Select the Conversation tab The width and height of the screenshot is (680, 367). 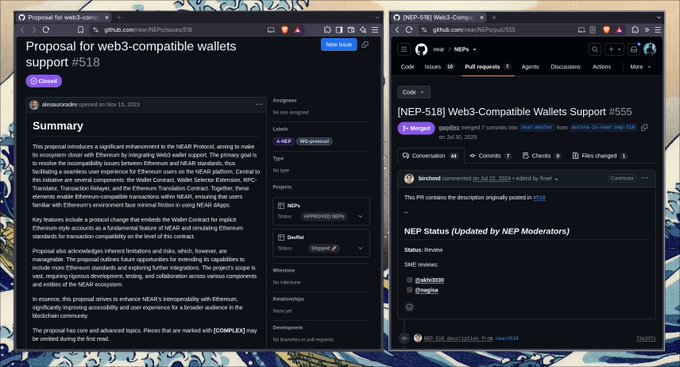pyautogui.click(x=430, y=156)
